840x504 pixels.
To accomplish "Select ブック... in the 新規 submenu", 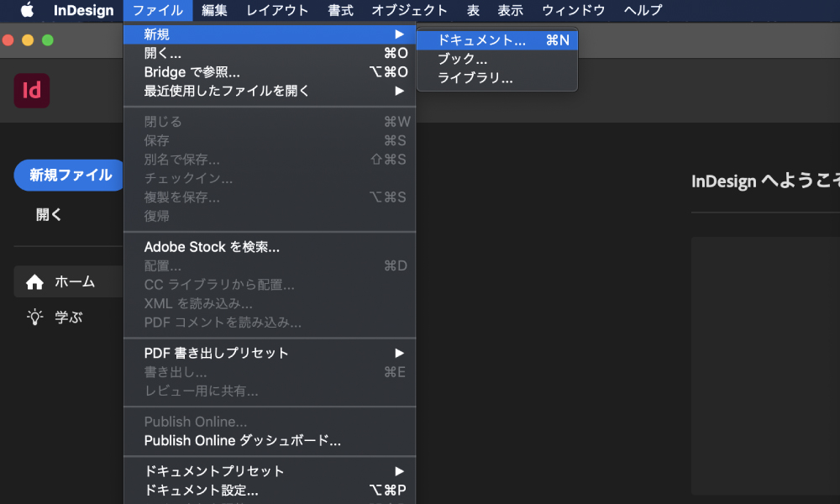I will pyautogui.click(x=497, y=59).
